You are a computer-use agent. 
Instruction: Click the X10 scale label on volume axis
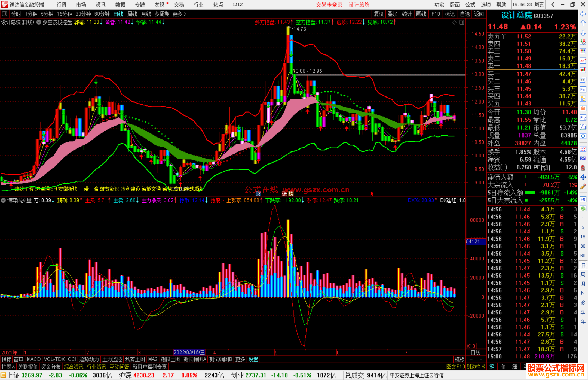click(471, 346)
